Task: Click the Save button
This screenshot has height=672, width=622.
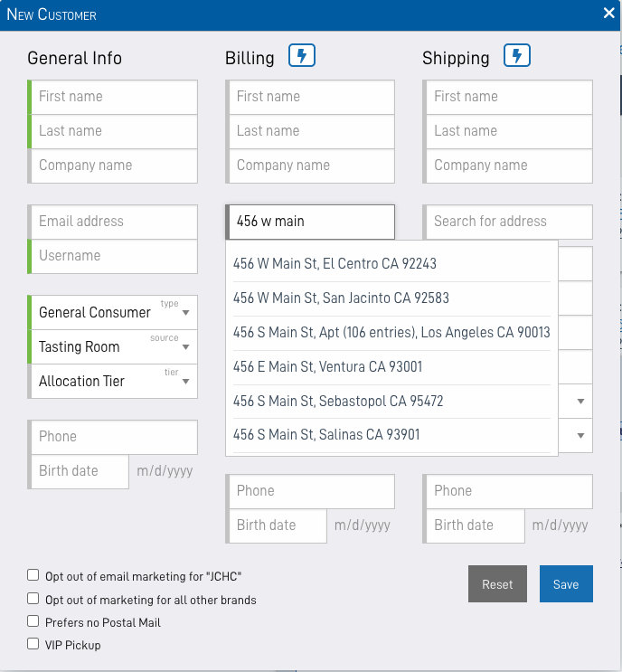Action: coord(565,584)
